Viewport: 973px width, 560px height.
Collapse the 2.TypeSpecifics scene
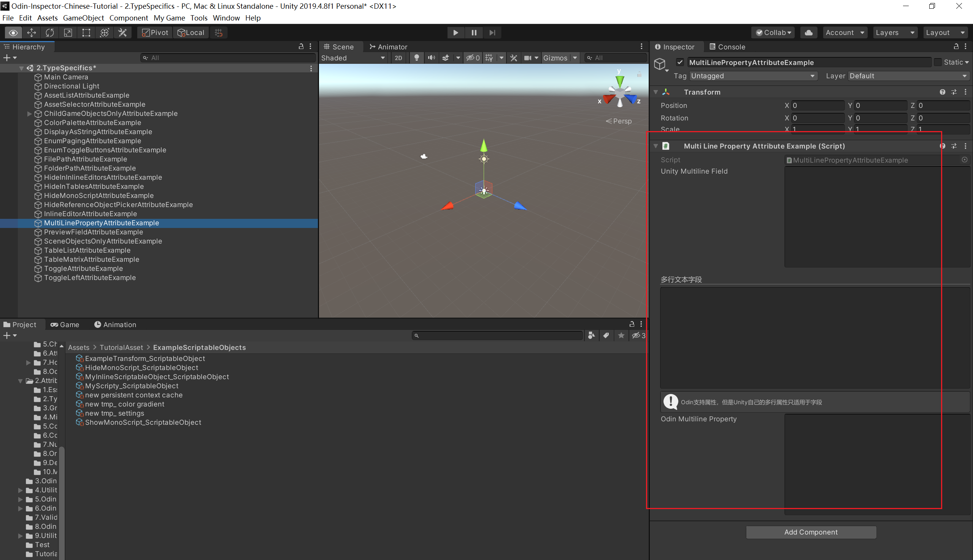tap(21, 68)
